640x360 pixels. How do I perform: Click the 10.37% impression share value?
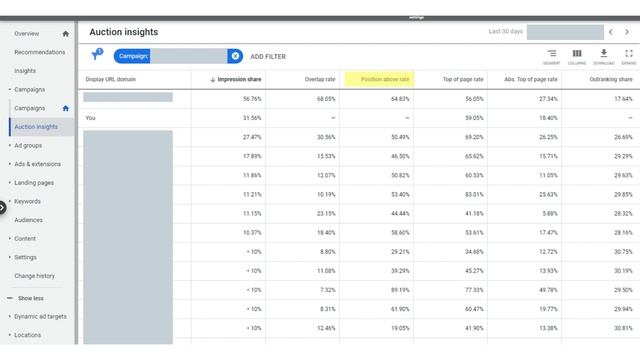(x=252, y=233)
